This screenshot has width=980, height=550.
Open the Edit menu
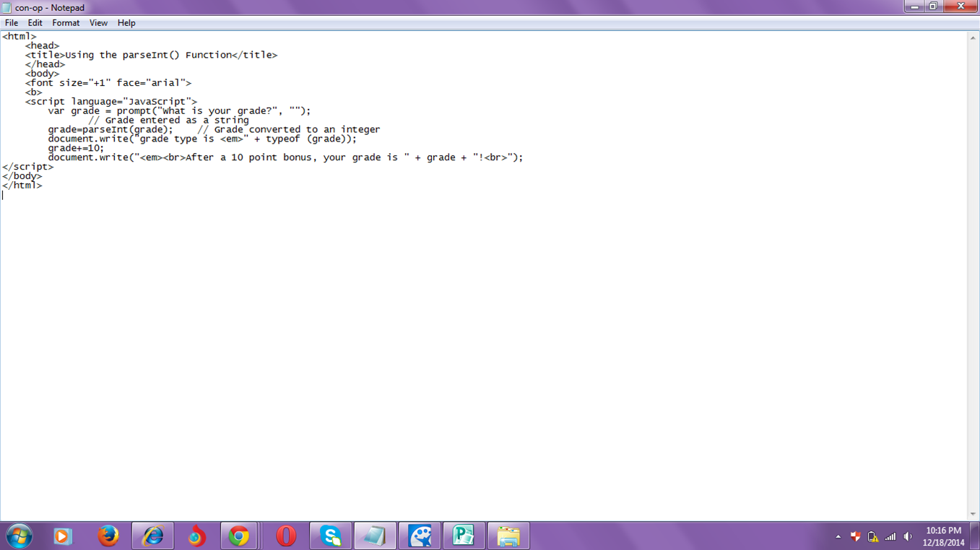(35, 23)
